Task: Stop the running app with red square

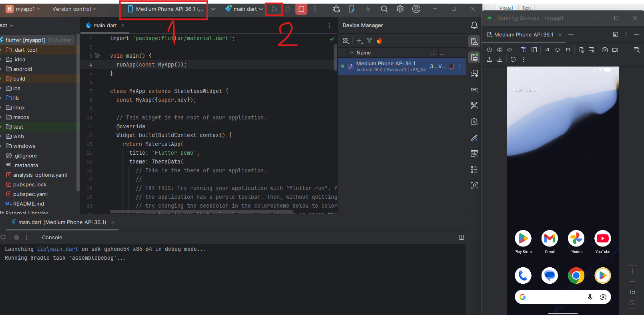Action: 301,9
